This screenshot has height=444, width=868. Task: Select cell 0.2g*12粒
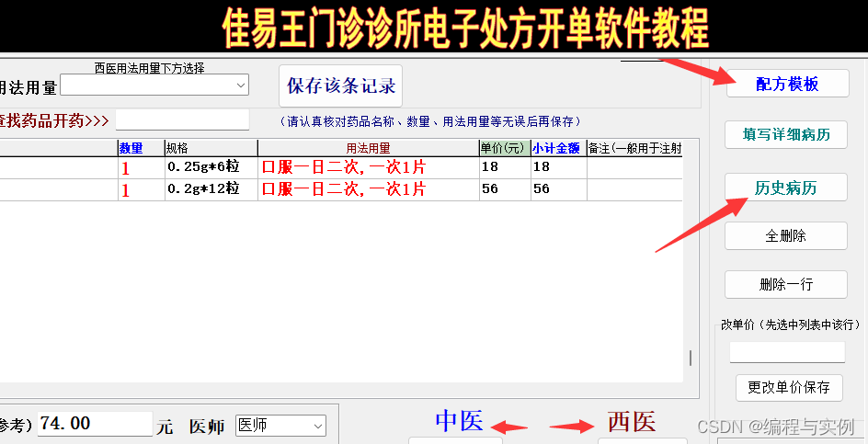click(x=211, y=189)
